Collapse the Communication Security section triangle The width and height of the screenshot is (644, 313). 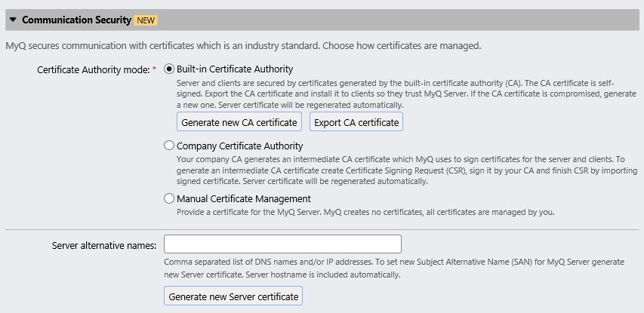(13, 20)
